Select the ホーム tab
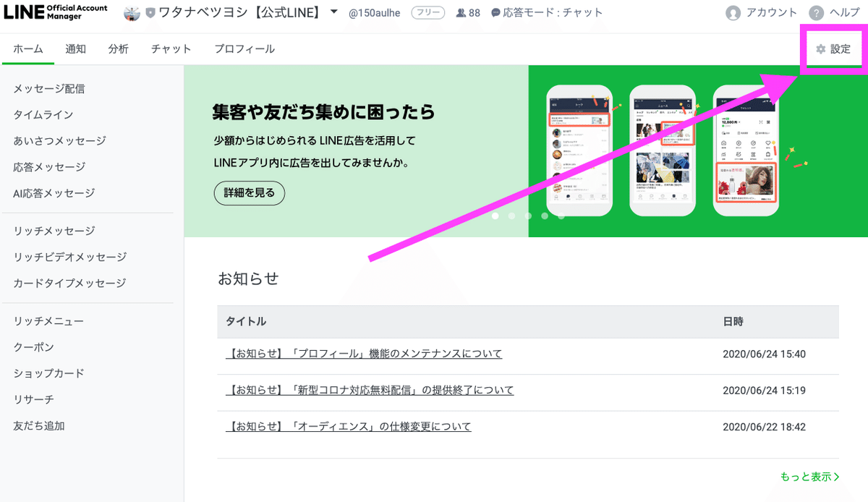The height and width of the screenshot is (502, 868). (x=28, y=49)
